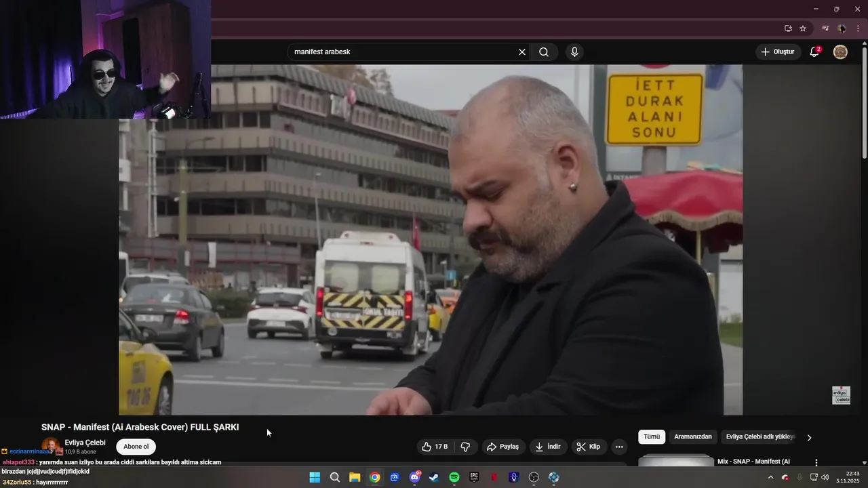This screenshot has width=868, height=488.
Task: Share the video via Paylaş
Action: (x=503, y=447)
